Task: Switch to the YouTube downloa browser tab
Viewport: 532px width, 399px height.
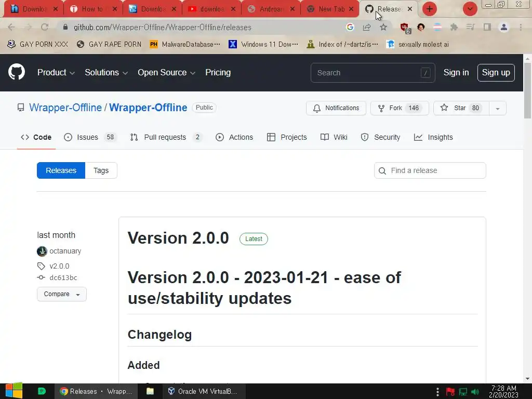Action: point(211,9)
